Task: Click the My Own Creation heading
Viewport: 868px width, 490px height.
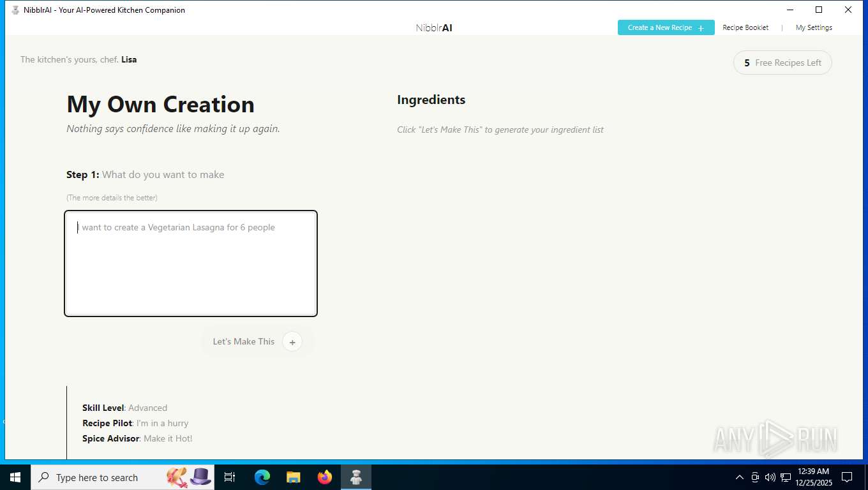Action: 161,105
